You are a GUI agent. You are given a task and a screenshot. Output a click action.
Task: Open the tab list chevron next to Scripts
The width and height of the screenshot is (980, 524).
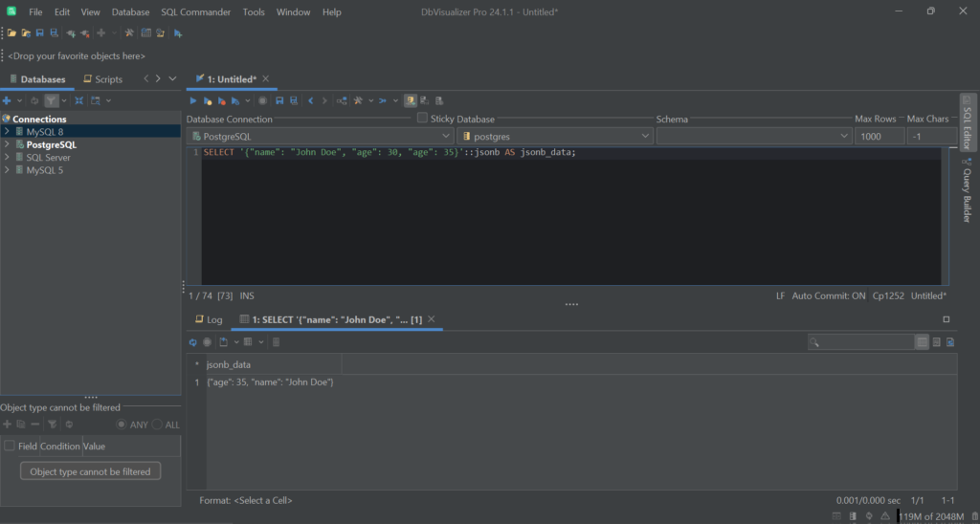pos(173,78)
